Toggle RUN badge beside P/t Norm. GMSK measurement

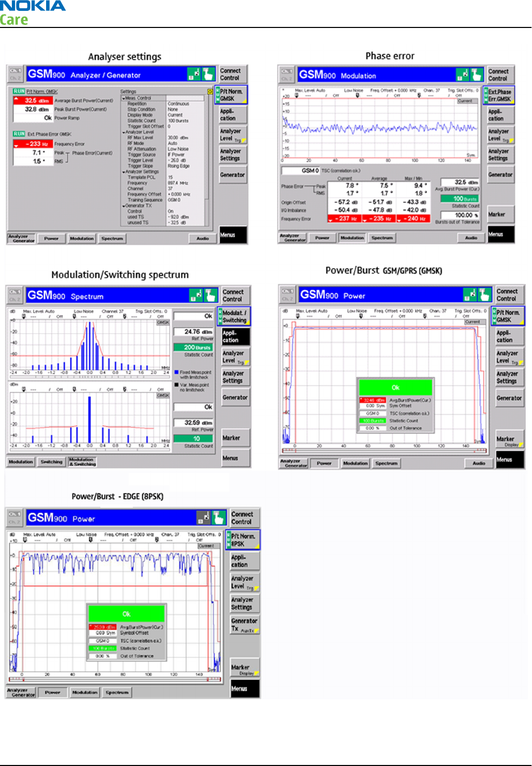pyautogui.click(x=19, y=91)
